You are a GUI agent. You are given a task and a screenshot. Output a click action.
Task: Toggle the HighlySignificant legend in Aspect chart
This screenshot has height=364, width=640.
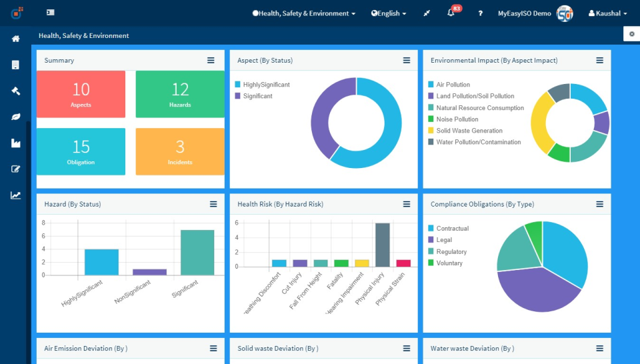[x=266, y=85]
